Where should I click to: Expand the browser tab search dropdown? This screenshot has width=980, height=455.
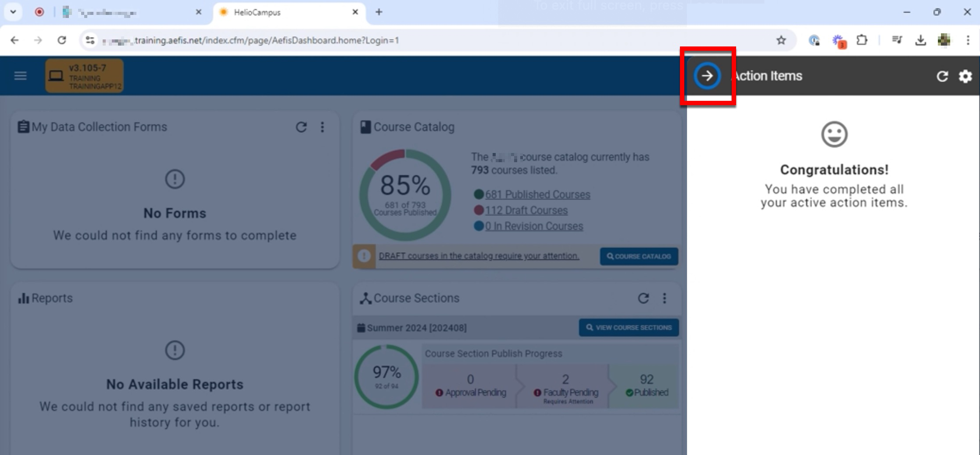(13, 12)
